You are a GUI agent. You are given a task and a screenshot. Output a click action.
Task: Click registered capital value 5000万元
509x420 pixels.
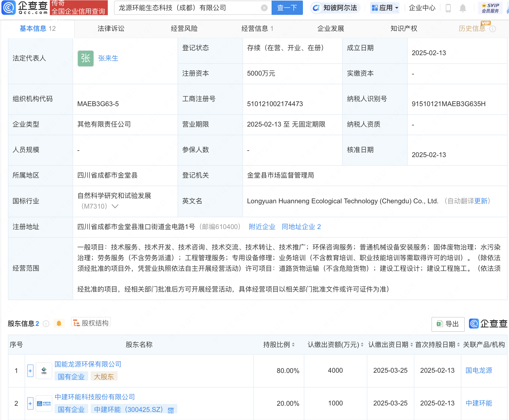(261, 74)
